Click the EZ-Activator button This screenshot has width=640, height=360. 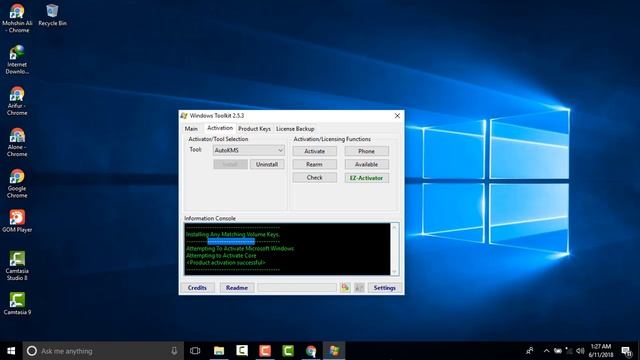tap(367, 178)
